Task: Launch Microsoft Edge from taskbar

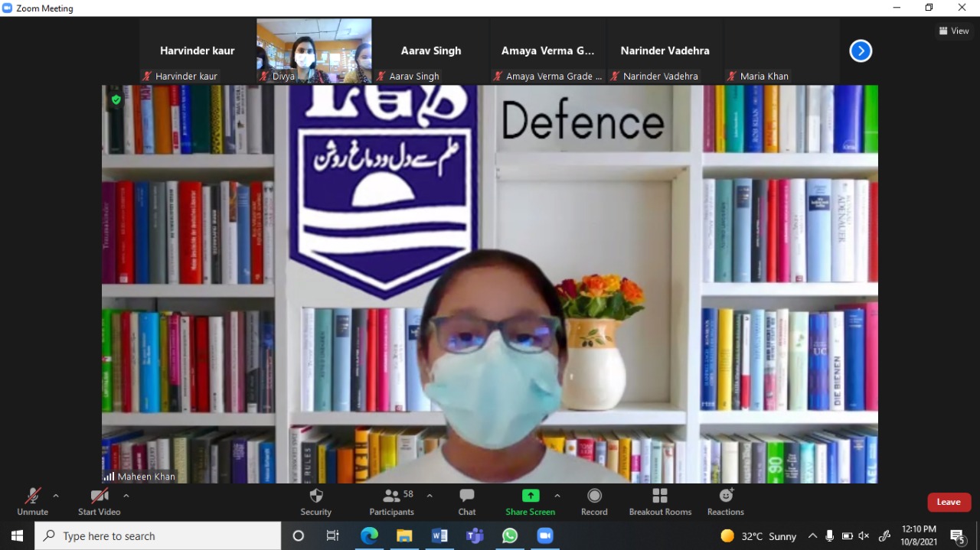Action: point(369,536)
